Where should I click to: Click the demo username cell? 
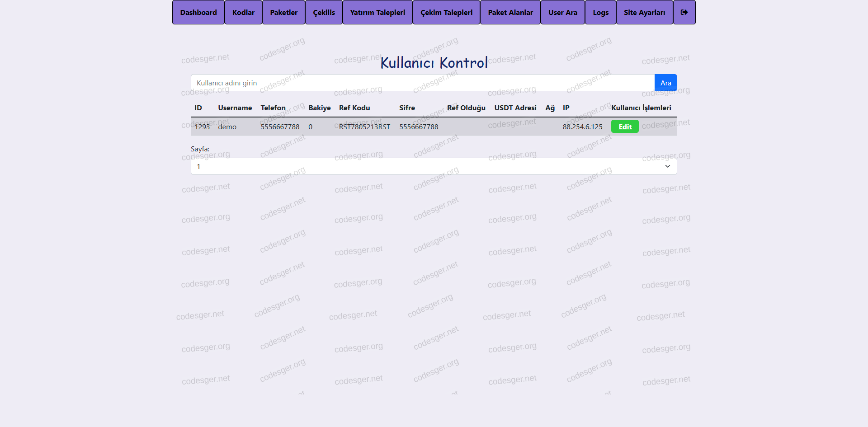tap(227, 127)
